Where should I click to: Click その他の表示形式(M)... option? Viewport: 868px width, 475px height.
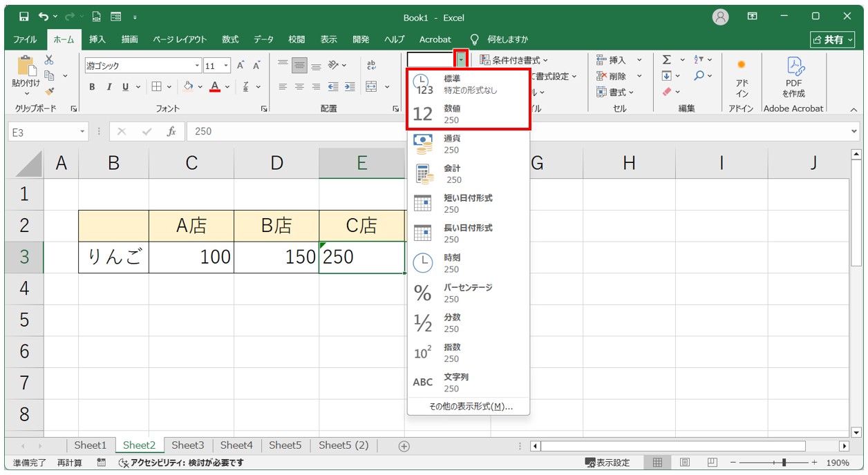pos(470,407)
